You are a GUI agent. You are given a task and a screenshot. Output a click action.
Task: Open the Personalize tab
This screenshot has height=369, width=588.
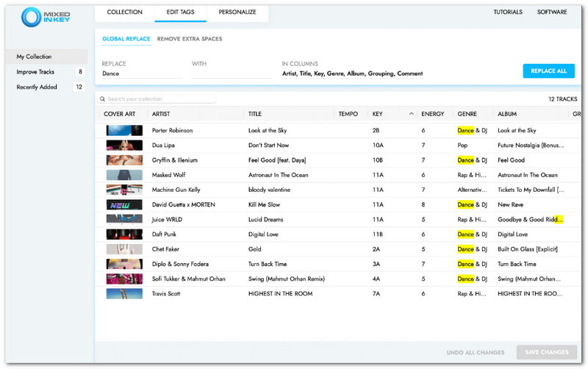[237, 12]
